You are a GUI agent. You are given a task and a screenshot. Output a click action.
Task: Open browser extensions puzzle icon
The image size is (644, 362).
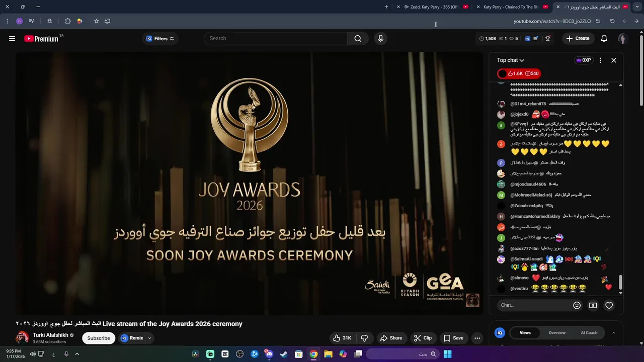67,21
